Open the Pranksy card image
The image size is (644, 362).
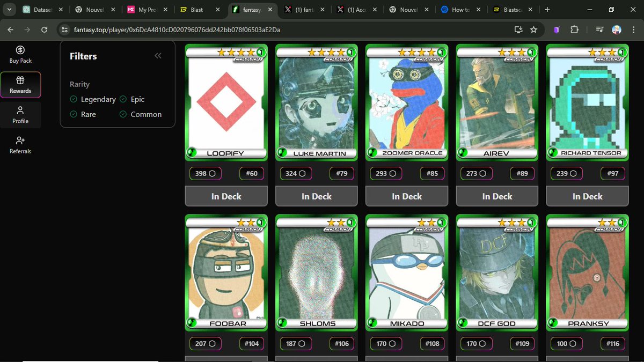tap(587, 272)
